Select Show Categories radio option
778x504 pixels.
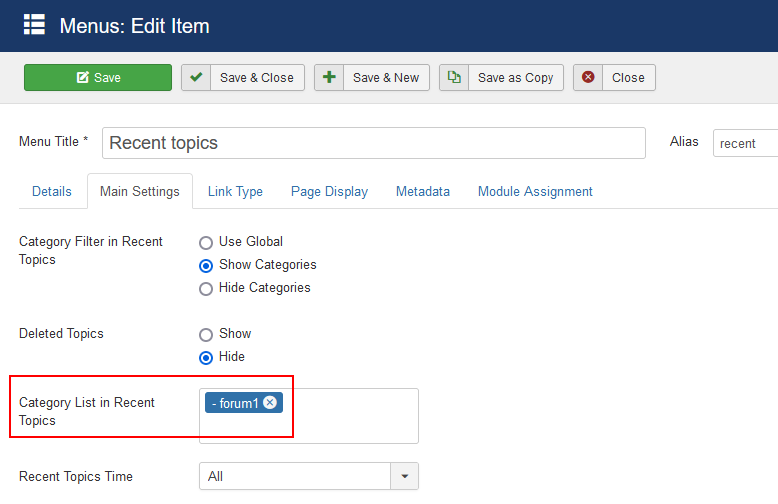(x=206, y=265)
